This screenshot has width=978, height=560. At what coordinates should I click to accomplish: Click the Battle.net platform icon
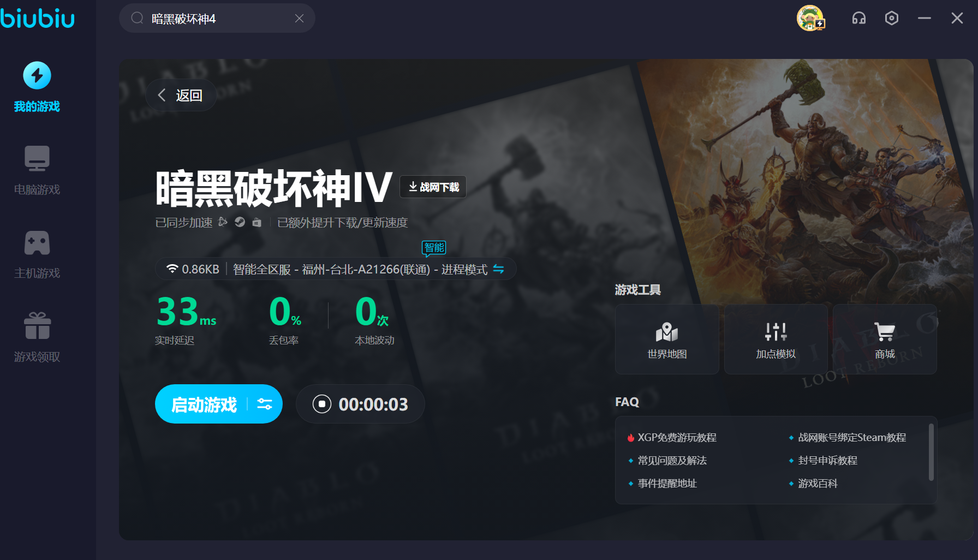coord(223,222)
